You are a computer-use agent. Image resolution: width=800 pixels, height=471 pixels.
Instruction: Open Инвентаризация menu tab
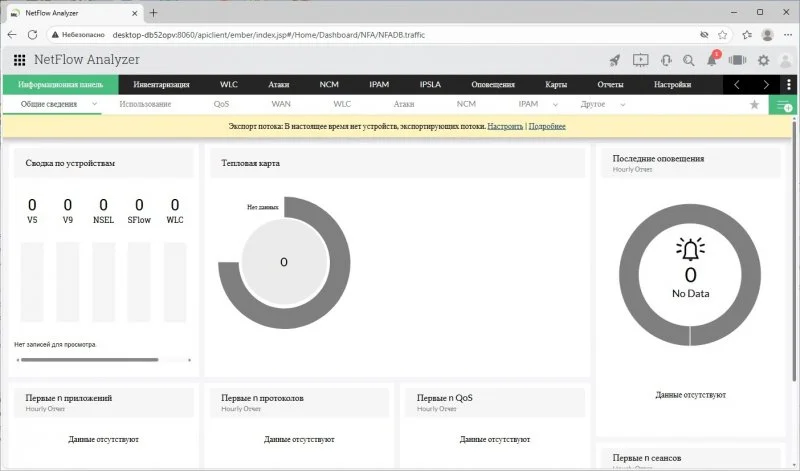(x=161, y=85)
